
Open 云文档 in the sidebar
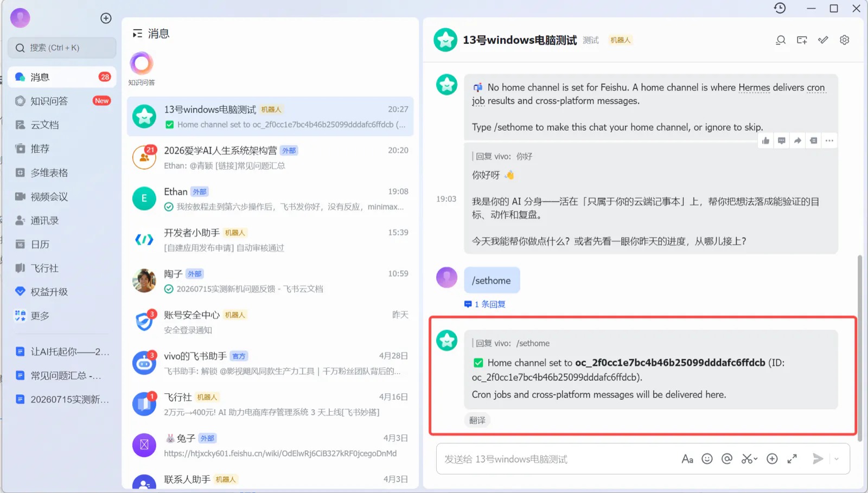tap(62, 125)
